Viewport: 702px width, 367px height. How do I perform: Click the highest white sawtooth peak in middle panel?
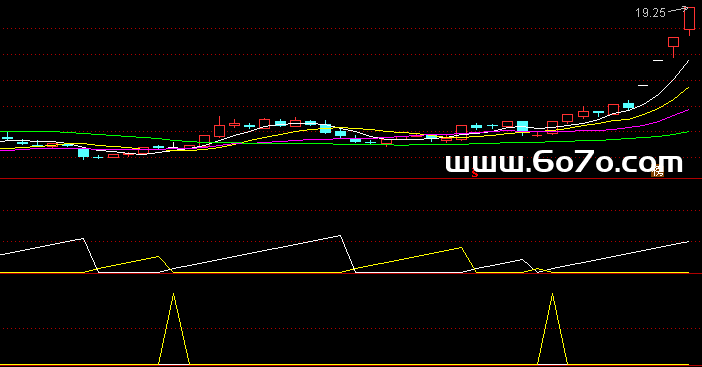click(x=340, y=235)
